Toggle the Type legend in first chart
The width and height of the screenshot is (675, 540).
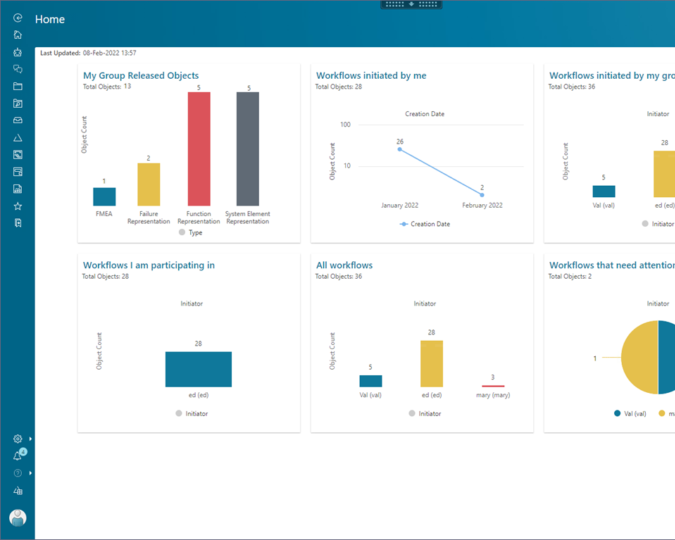(x=189, y=232)
